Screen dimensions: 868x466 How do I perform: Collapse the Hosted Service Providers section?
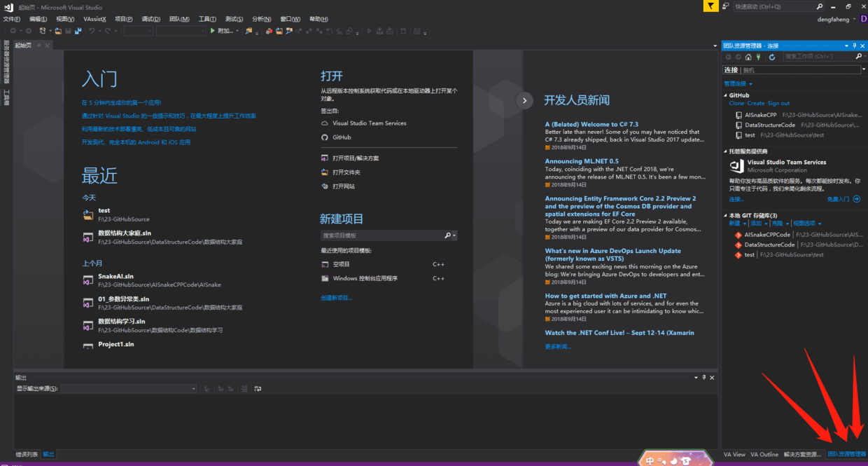[726, 151]
